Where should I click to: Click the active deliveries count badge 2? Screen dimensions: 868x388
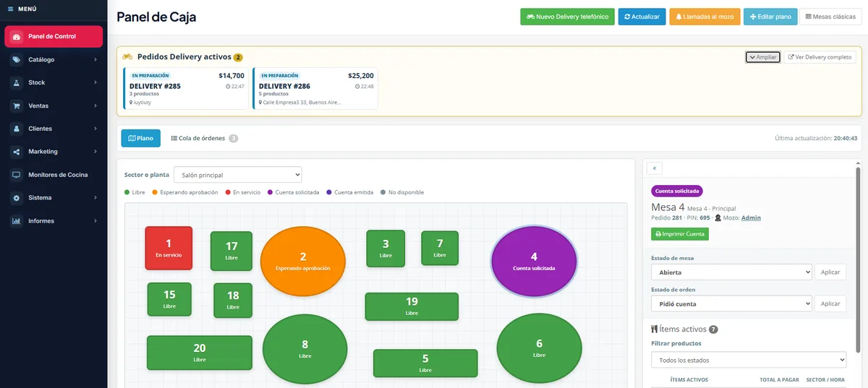[238, 57]
